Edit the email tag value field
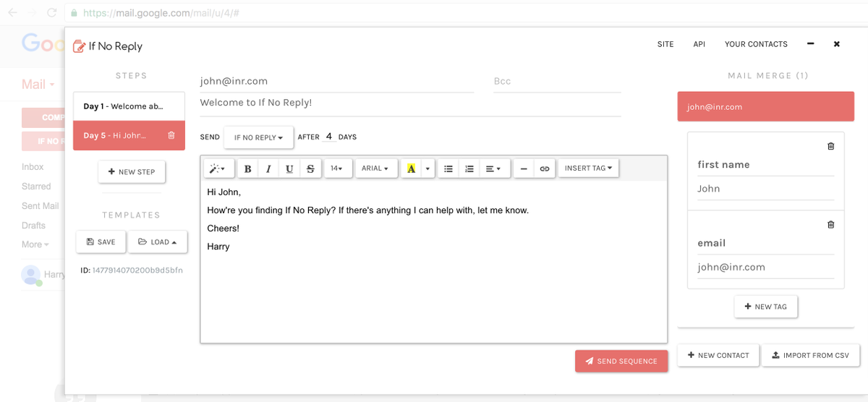Screen dimensions: 868x402 point(765,268)
